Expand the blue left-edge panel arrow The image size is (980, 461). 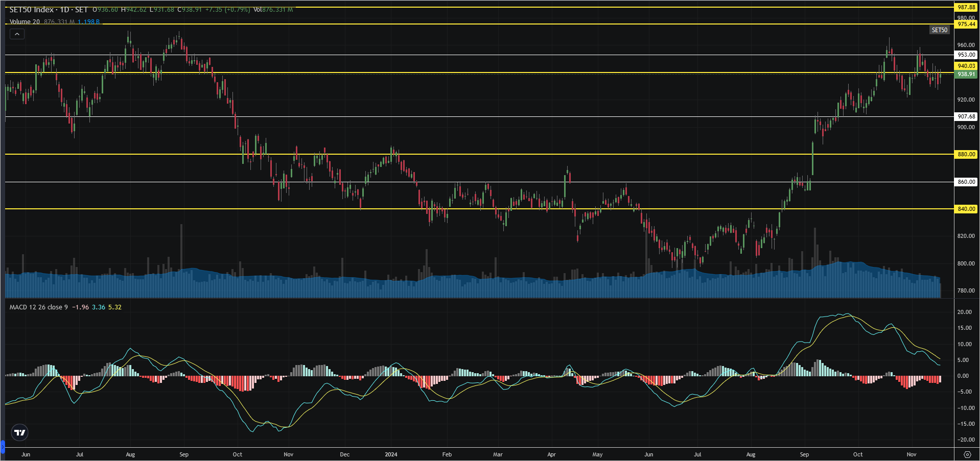(2, 448)
